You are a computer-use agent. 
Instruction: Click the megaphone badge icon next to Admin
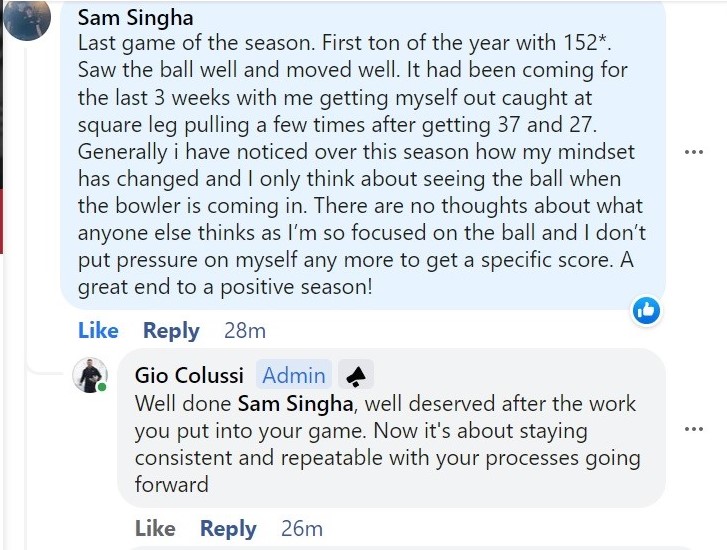click(x=355, y=375)
